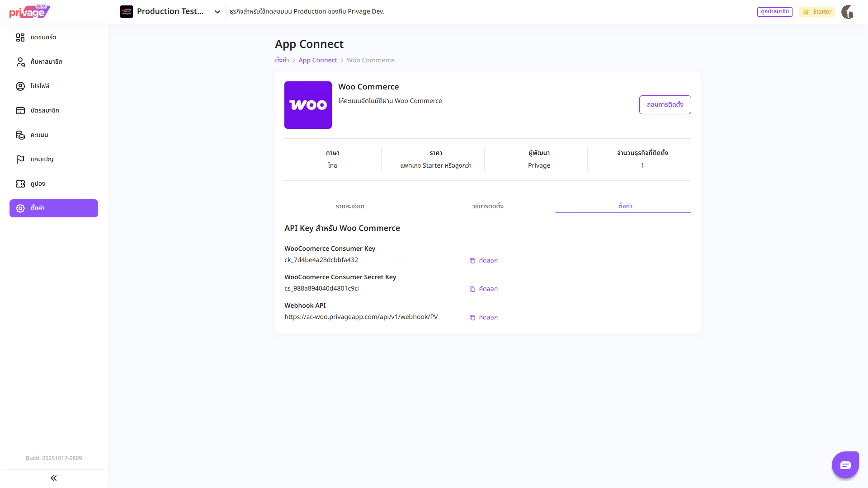Select the membership card icon
Viewport: 868px width, 488px height.
click(20, 111)
